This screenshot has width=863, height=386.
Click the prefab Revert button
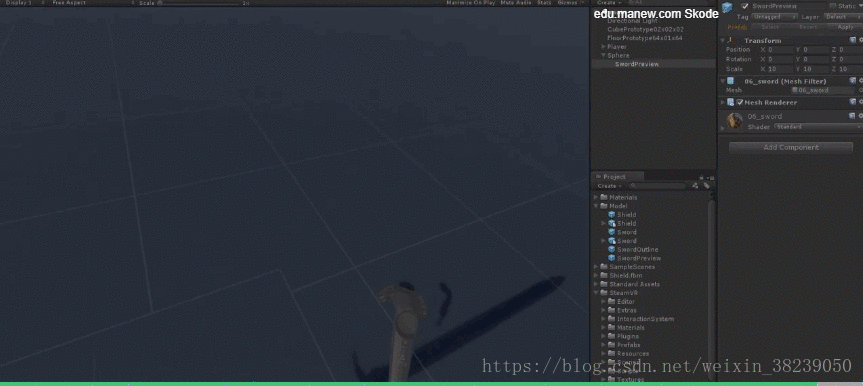[808, 27]
